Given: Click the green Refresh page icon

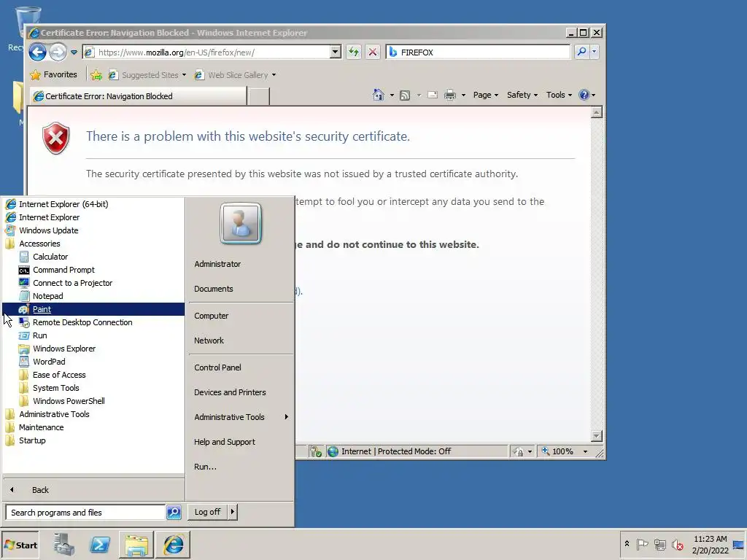Looking at the screenshot, I should coord(354,52).
